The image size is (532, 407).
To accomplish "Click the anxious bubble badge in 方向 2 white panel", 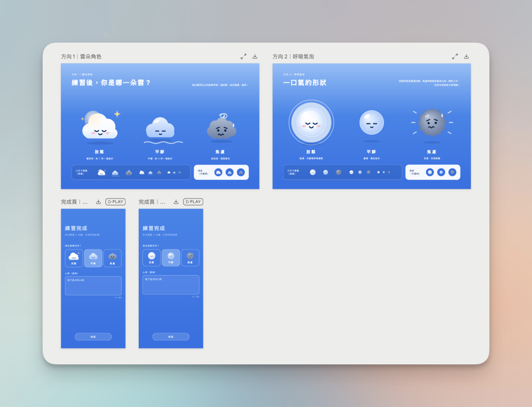I will coord(453,173).
